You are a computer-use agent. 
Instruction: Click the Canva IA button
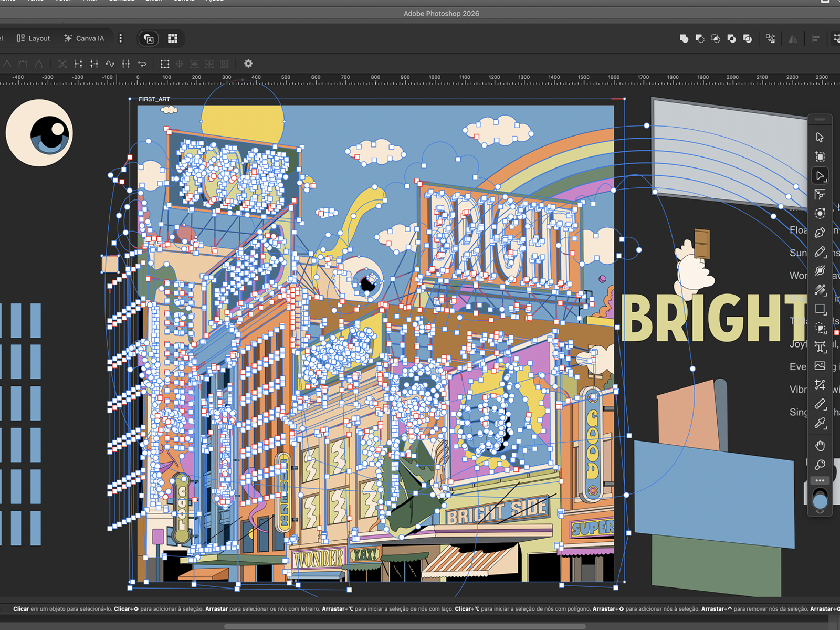point(85,38)
